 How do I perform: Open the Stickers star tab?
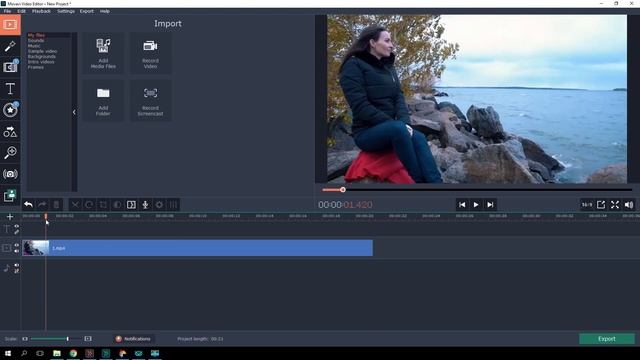(10, 110)
